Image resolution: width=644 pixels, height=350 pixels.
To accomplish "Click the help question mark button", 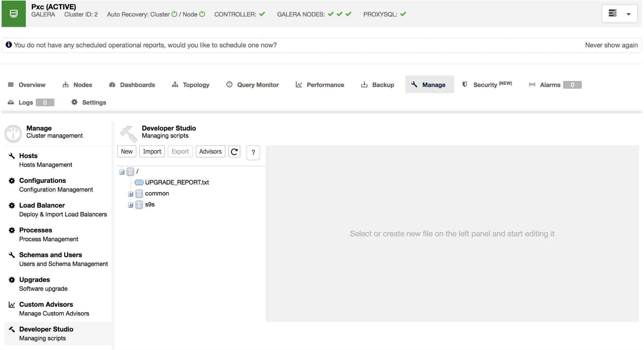I will [x=253, y=153].
